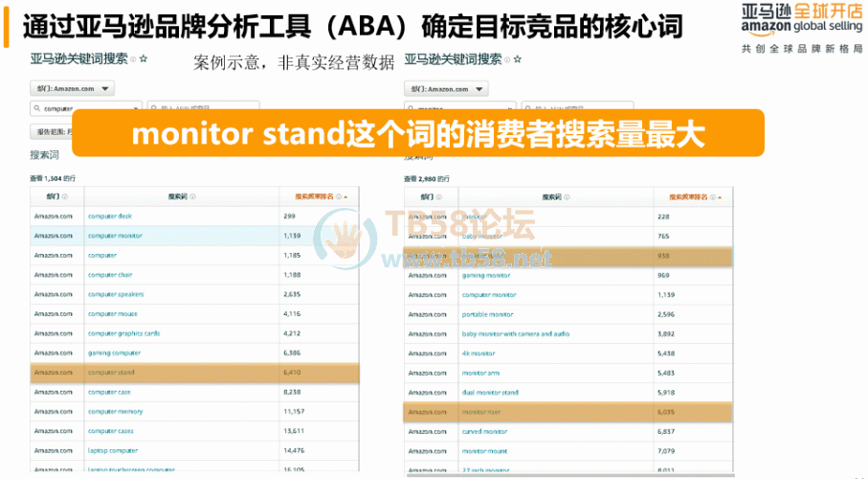Select rank value 228 in monitor table
868x479 pixels.
coord(663,217)
